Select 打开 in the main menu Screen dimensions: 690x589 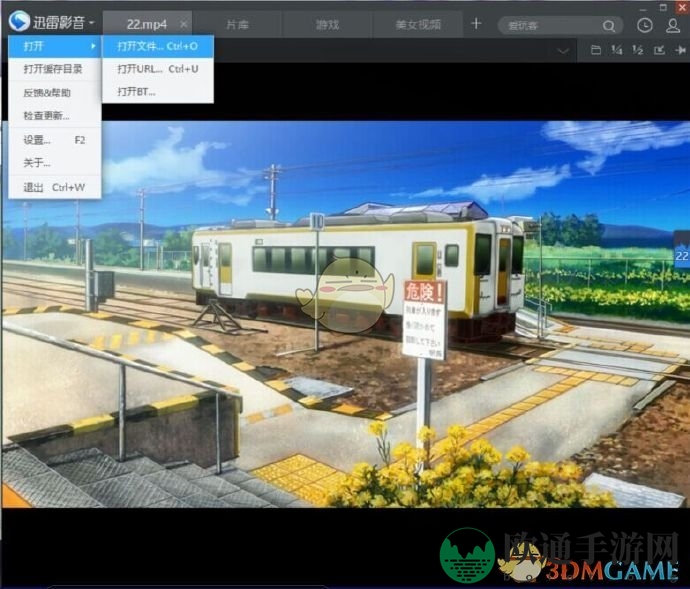[x=55, y=46]
